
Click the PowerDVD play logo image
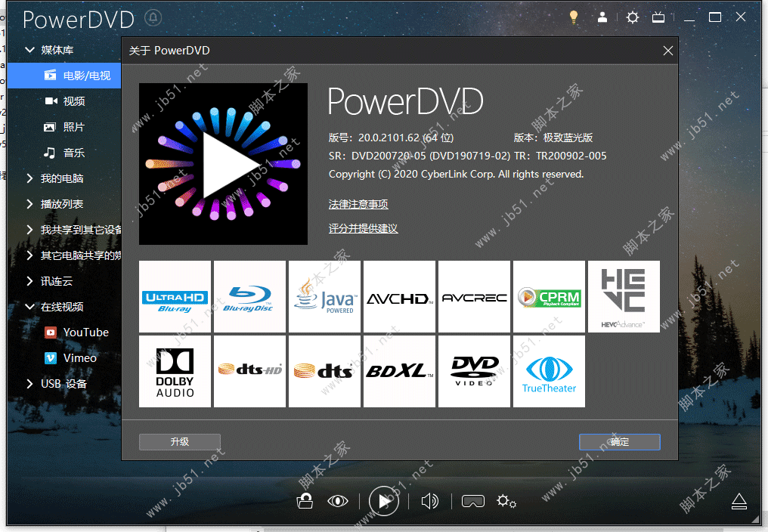223,164
